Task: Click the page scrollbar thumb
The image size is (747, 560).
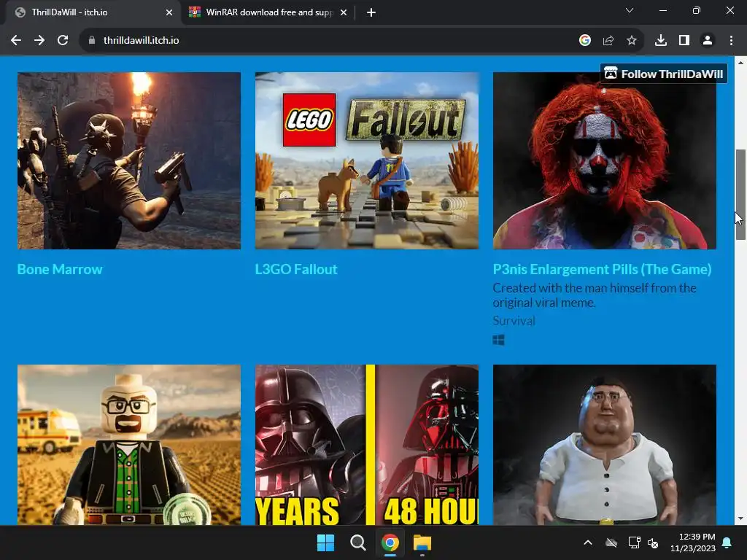Action: [x=740, y=194]
